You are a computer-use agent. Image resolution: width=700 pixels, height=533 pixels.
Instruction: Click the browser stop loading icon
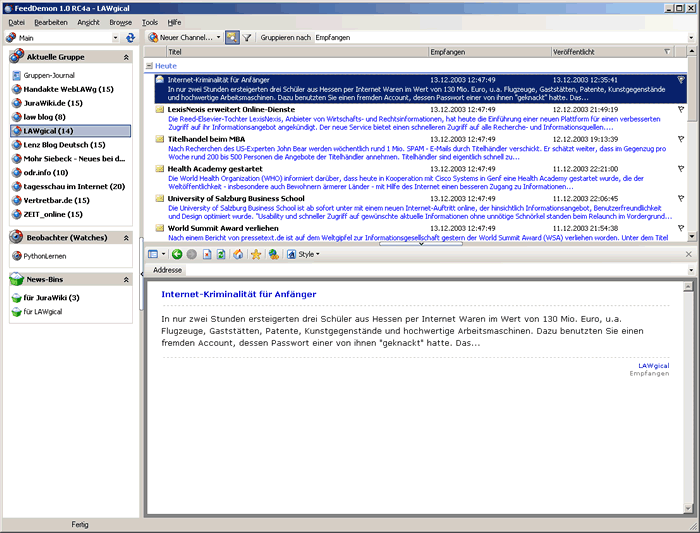[x=205, y=255]
